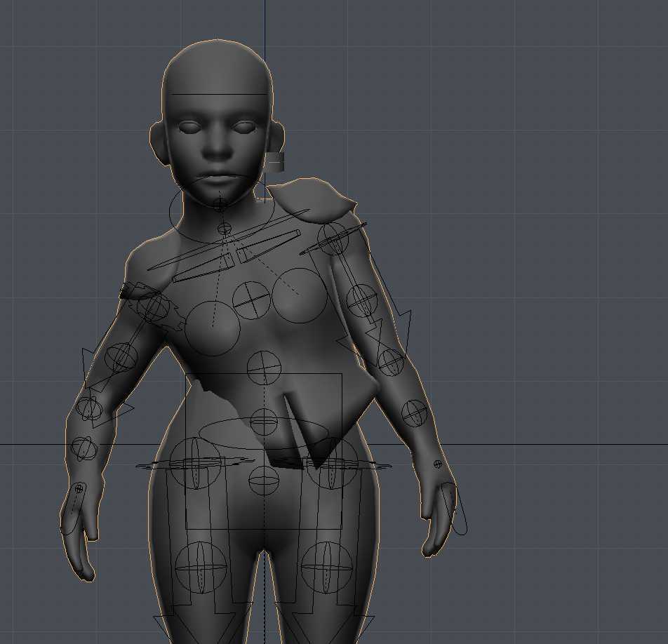Select the shoulder sphere control on the lowered shoulder
Viewport: 668px width, 644px height.
click(x=152, y=305)
